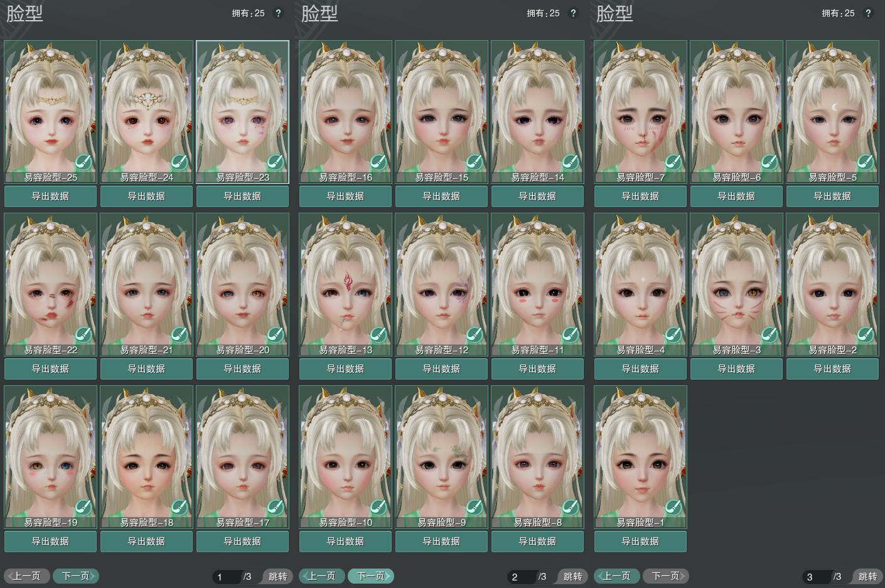Viewport: 885px width, 588px height.
Task: Export data for 易容脸型-7
Action: (641, 196)
